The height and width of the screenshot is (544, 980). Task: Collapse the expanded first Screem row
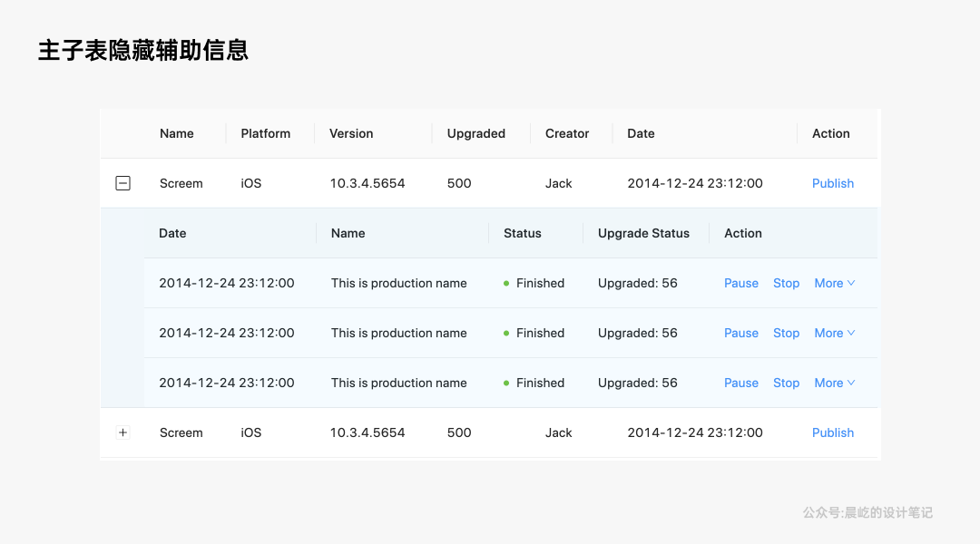click(x=123, y=183)
